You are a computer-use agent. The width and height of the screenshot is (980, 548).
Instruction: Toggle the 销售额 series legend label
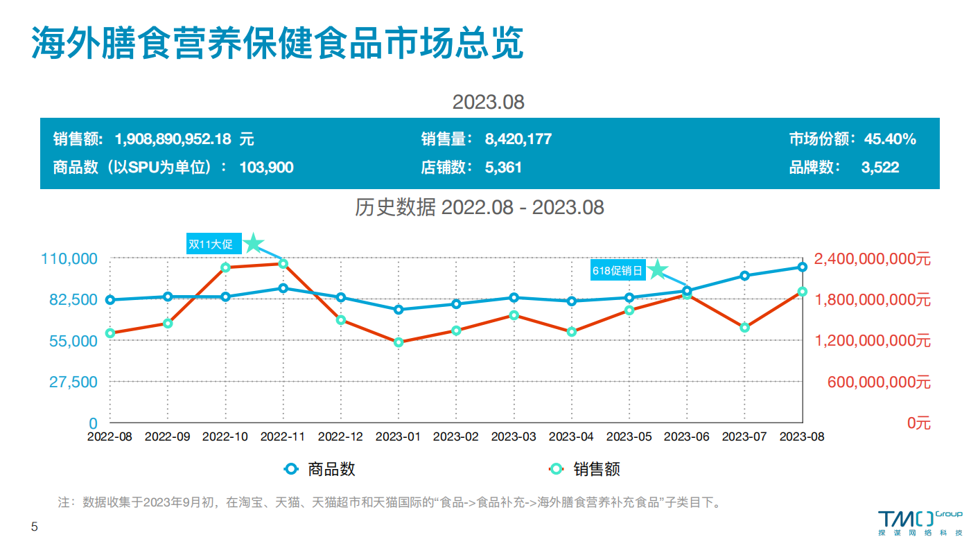[x=597, y=469]
